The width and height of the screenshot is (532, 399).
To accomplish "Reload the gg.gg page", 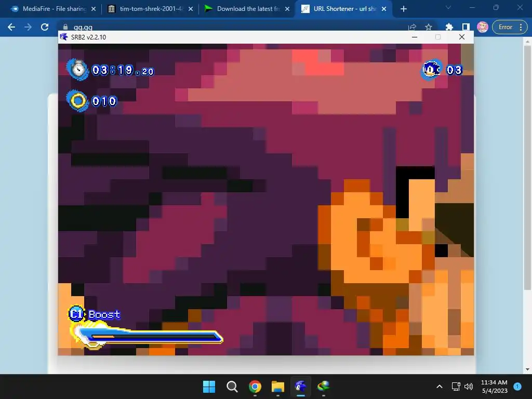I will (x=45, y=27).
